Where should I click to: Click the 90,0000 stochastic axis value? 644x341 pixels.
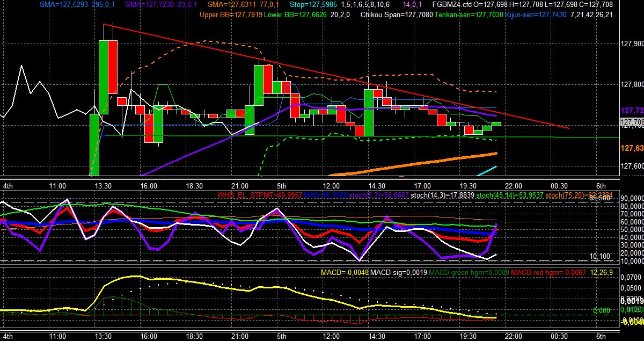(632, 199)
